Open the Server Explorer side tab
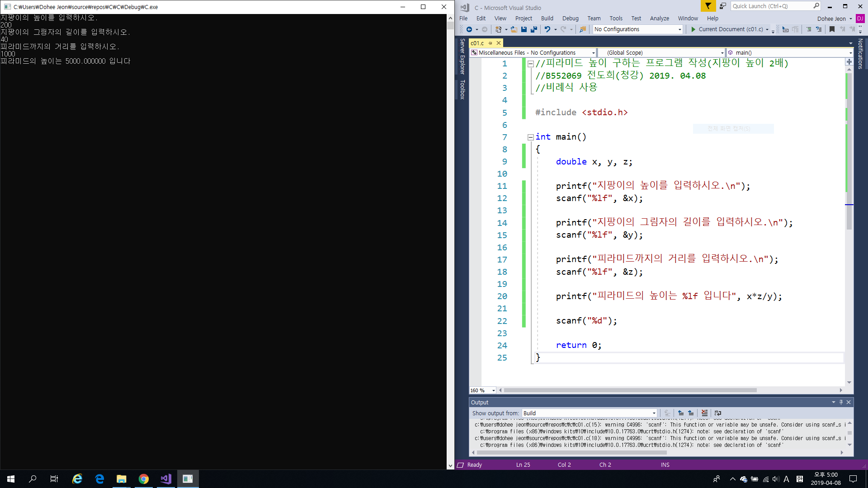868x488 pixels. pos(462,56)
